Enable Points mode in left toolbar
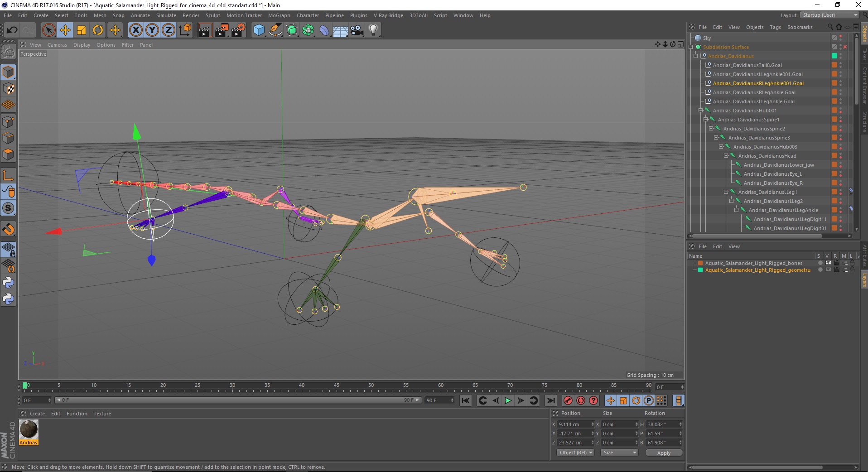The height and width of the screenshot is (472, 868). pos(8,122)
